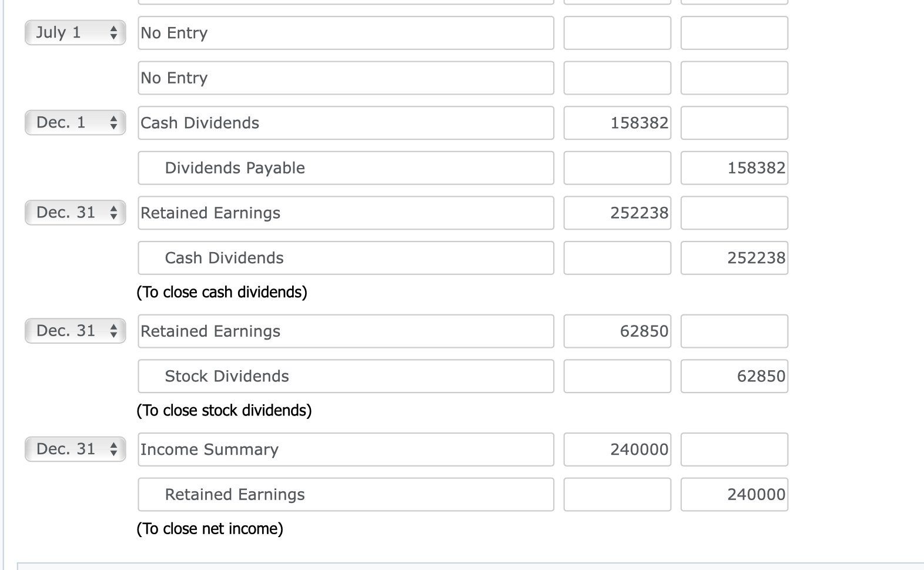
Task: Select the first No Entry account field
Action: tap(346, 33)
